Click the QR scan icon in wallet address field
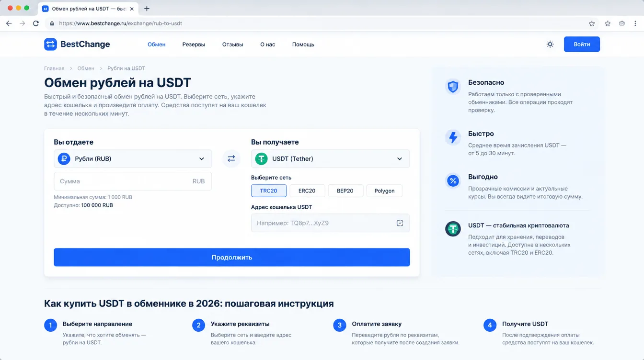The height and width of the screenshot is (360, 644). pos(400,223)
